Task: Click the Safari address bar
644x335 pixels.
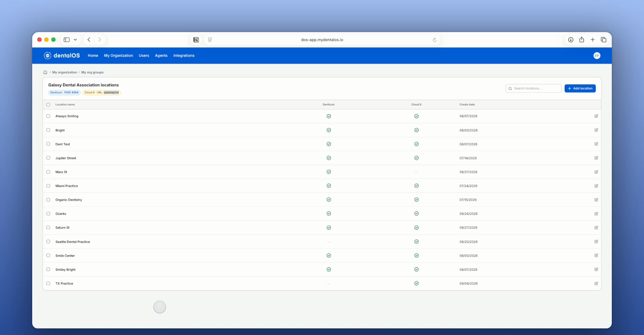Action: click(x=322, y=40)
